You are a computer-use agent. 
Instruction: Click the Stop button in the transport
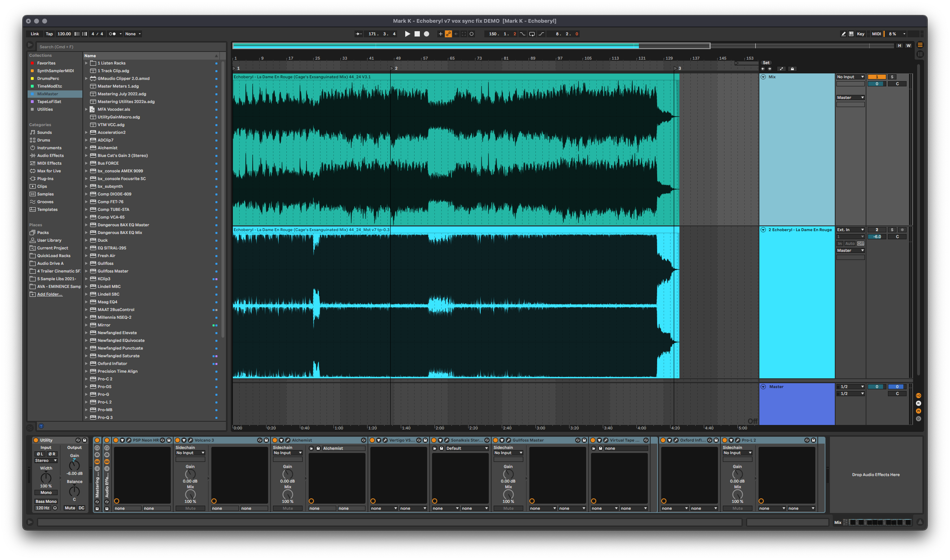coord(417,34)
